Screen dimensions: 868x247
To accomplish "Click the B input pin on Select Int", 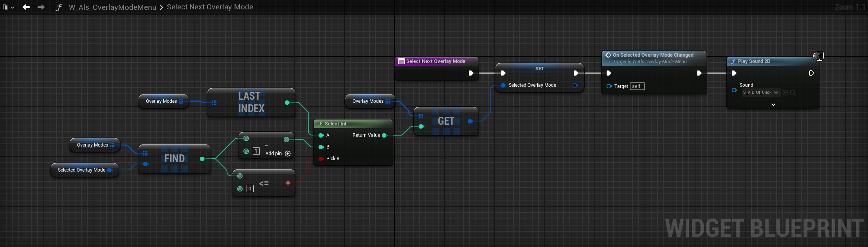I will click(x=321, y=147).
